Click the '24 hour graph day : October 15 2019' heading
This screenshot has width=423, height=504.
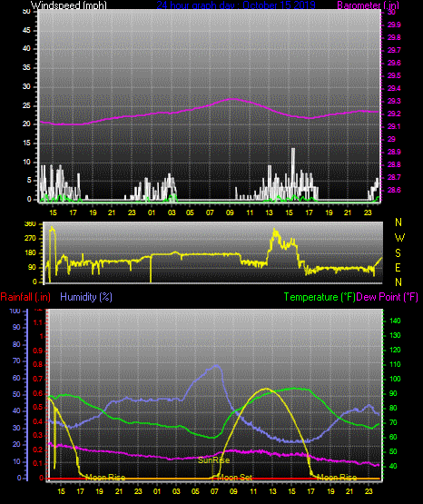point(236,5)
